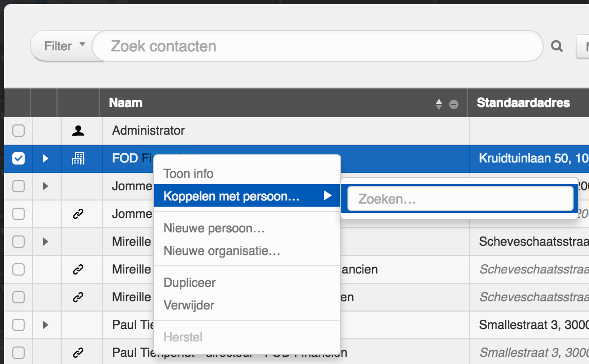Click the sort arrows in Naam column header
This screenshot has height=364, width=589.
438,104
